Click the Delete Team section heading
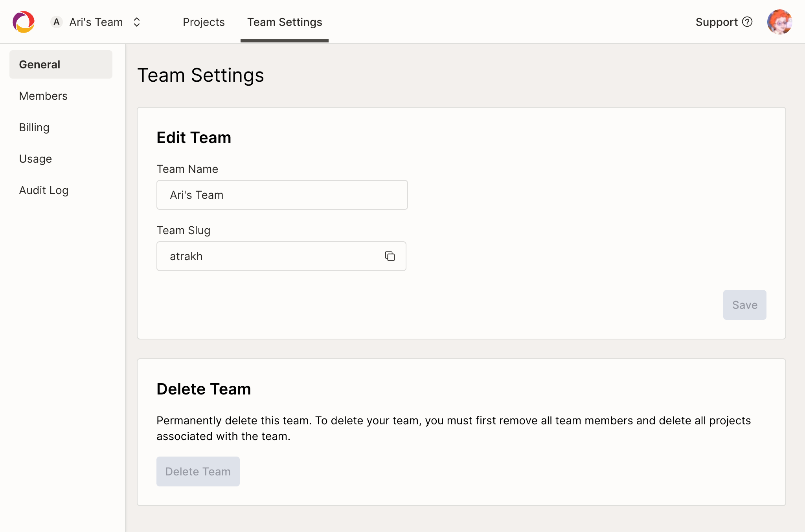805x532 pixels. (x=204, y=389)
